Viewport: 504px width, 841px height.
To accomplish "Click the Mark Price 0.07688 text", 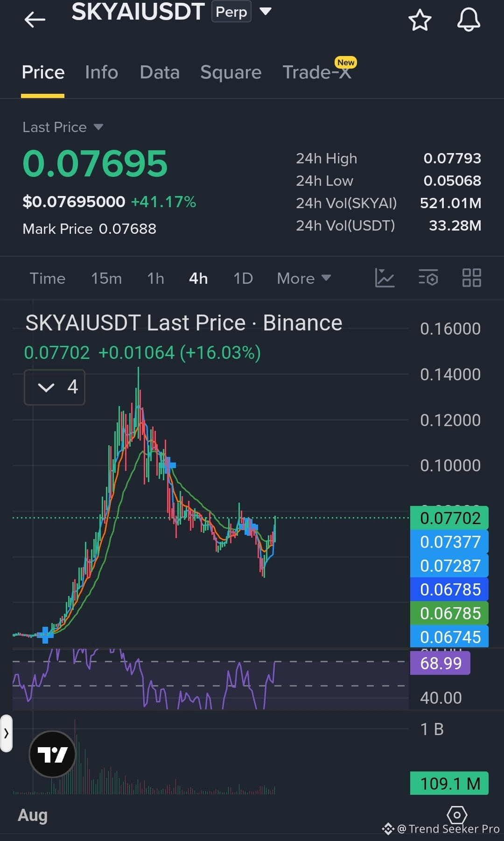I will [89, 229].
